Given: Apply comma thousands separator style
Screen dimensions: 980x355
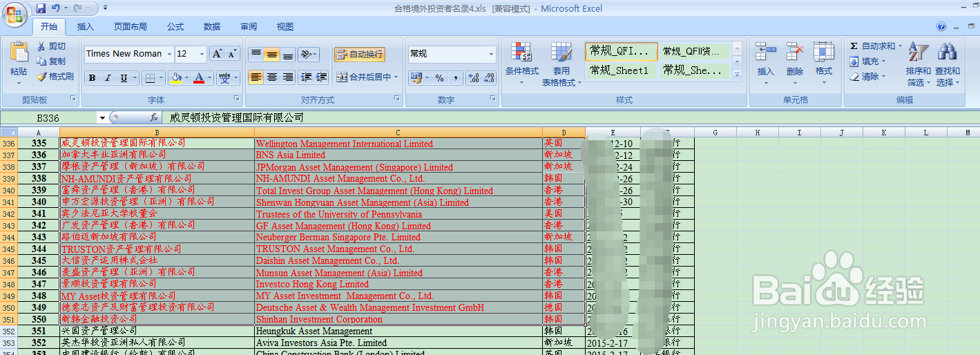Looking at the screenshot, I should [x=456, y=78].
